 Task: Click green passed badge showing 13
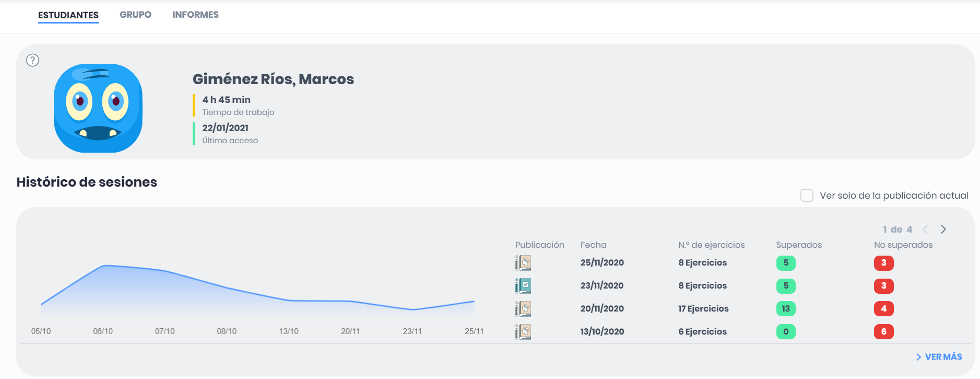(x=785, y=308)
